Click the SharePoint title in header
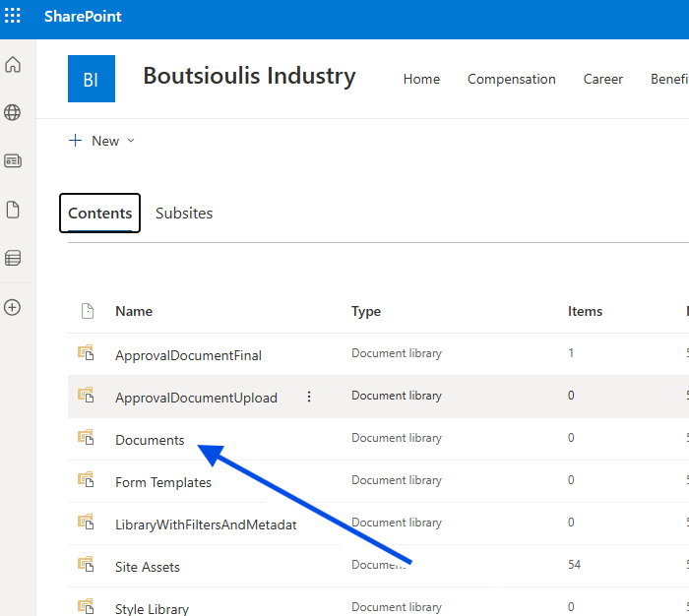Screen dimensions: 689x616 tap(83, 17)
